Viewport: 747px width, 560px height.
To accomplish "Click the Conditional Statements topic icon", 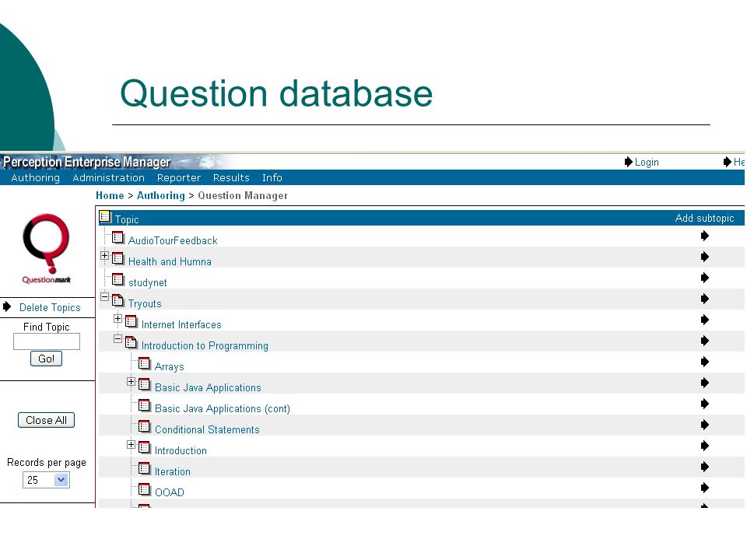I will [145, 426].
